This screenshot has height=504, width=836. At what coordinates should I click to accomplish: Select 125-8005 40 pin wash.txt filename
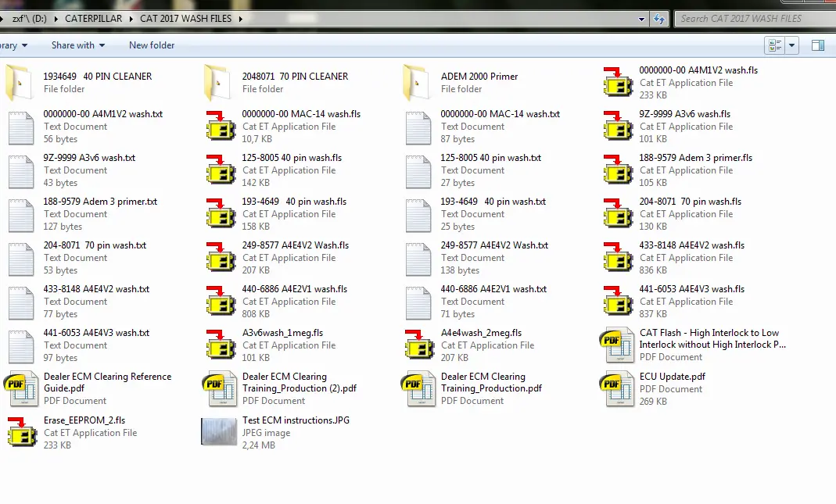[x=490, y=158]
